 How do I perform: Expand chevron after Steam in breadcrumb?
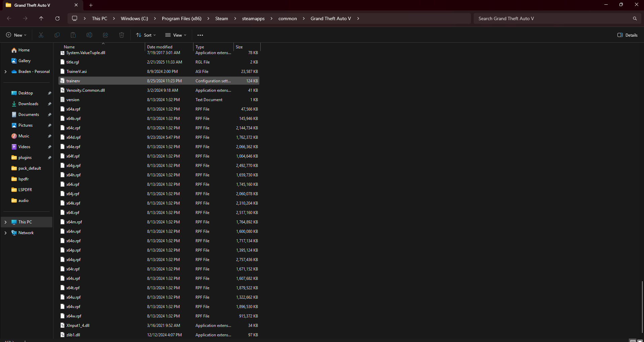point(235,18)
